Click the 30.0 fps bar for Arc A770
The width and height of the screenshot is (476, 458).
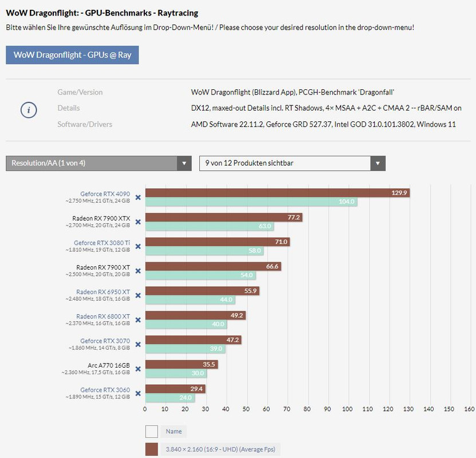tap(176, 373)
